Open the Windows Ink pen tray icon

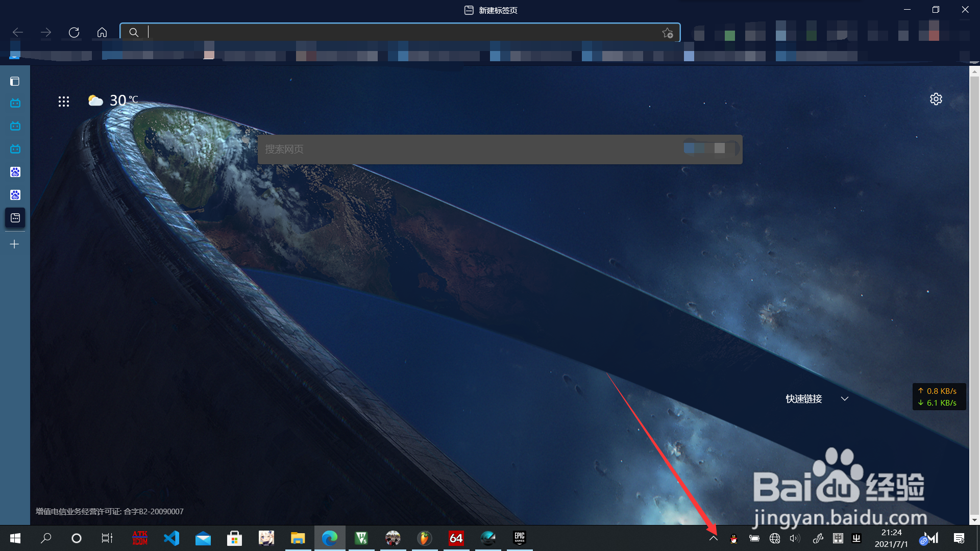pos(818,539)
